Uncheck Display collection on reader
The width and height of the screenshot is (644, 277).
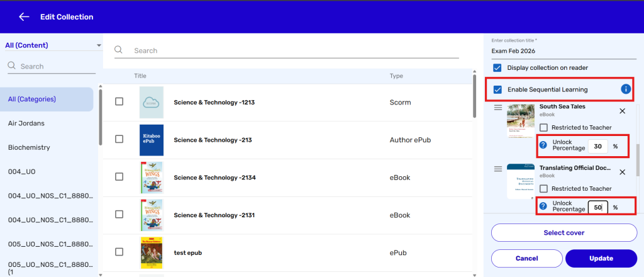pos(497,67)
